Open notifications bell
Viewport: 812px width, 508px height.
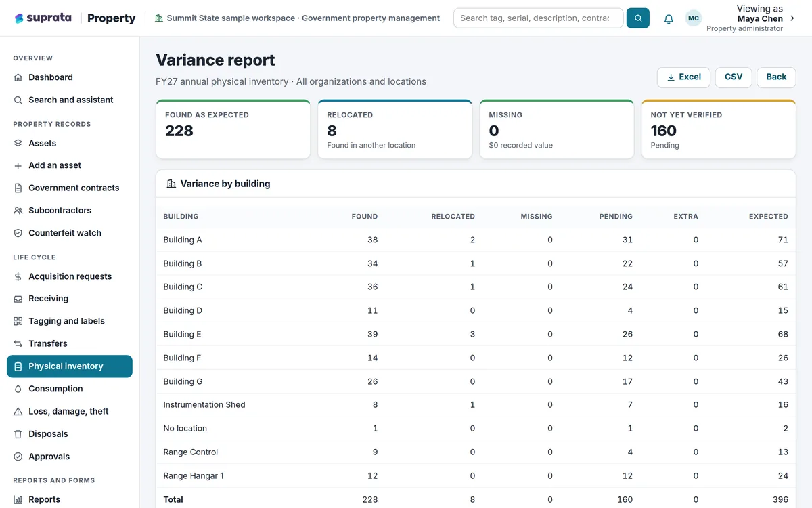[x=669, y=19]
